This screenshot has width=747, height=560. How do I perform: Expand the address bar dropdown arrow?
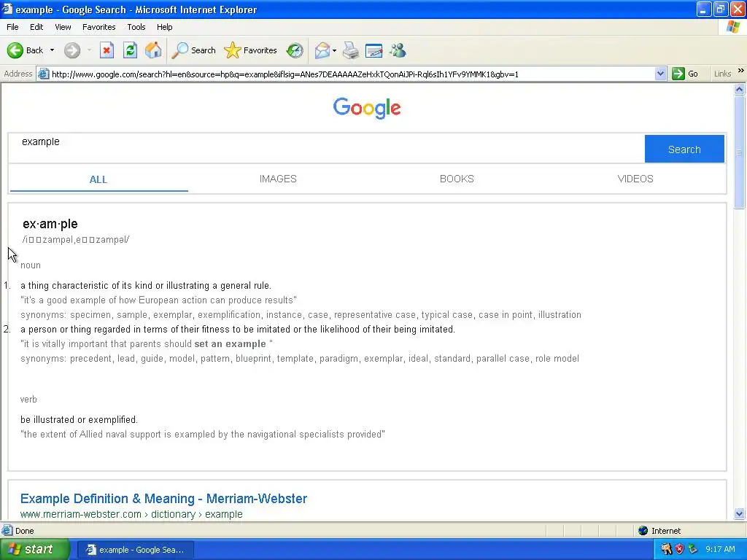pyautogui.click(x=660, y=74)
